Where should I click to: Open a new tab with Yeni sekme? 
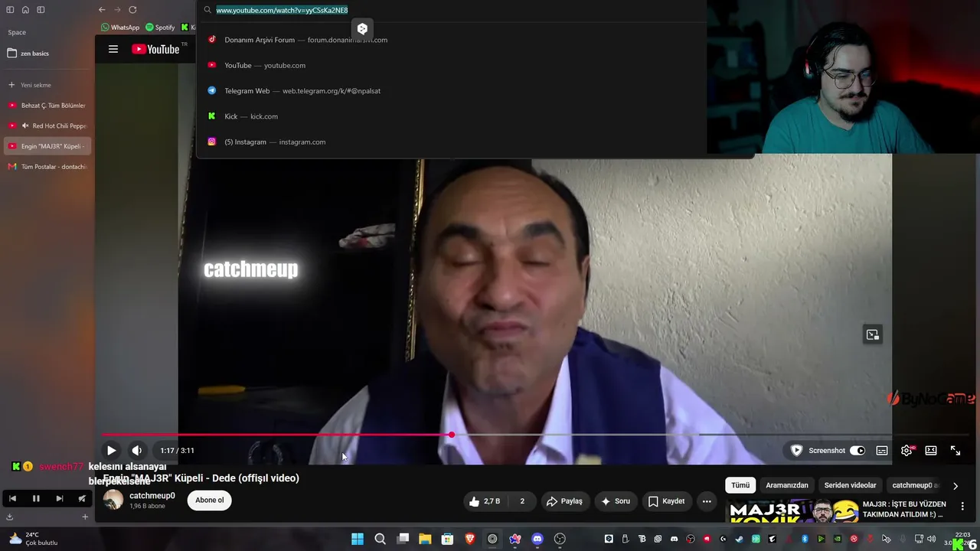[x=46, y=85]
